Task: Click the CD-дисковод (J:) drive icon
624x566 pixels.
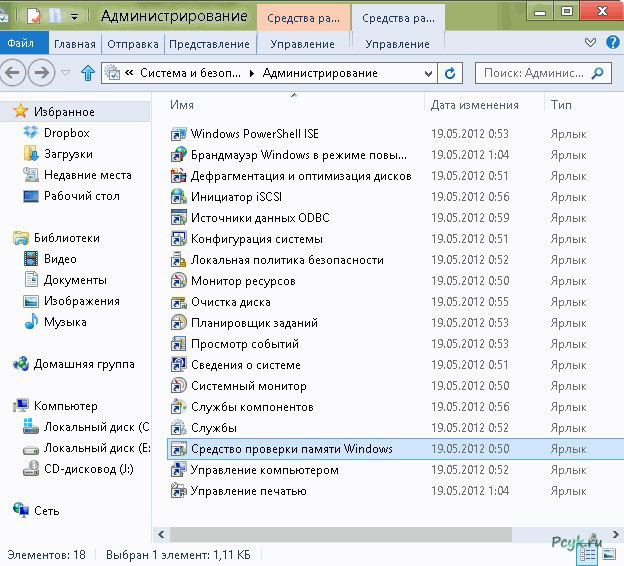Action: coord(29,468)
